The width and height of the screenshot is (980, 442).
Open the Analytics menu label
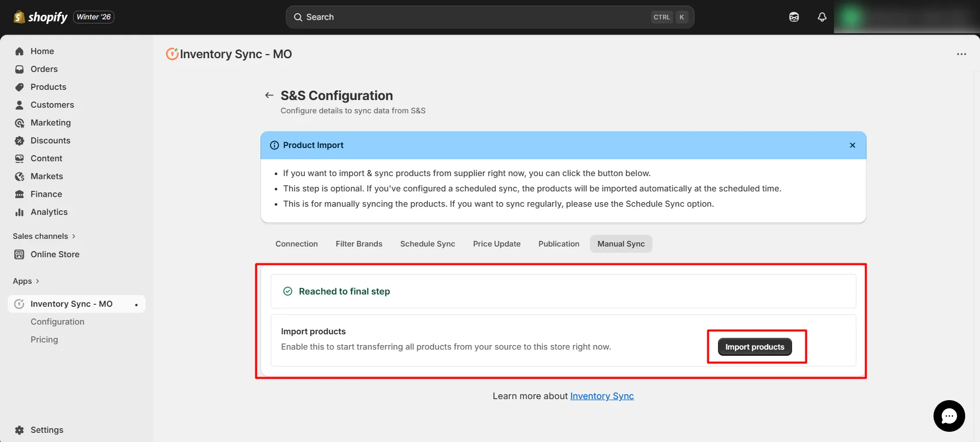coord(49,212)
